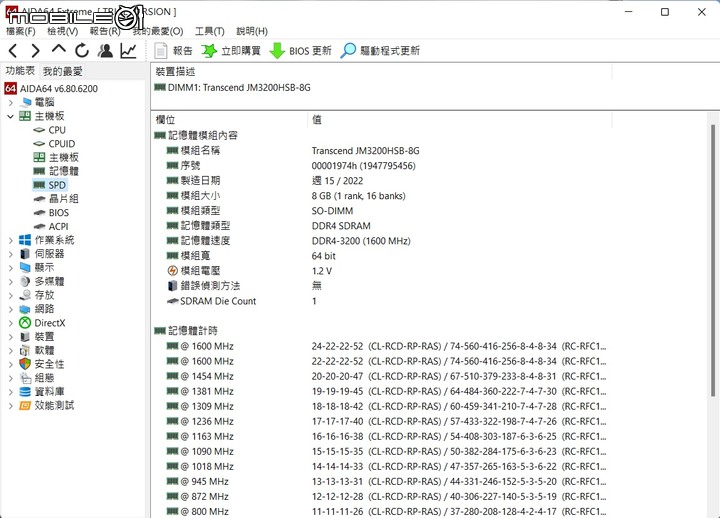This screenshot has width=720, height=518.
Task: Select the BIOS item in tree
Action: (x=51, y=213)
